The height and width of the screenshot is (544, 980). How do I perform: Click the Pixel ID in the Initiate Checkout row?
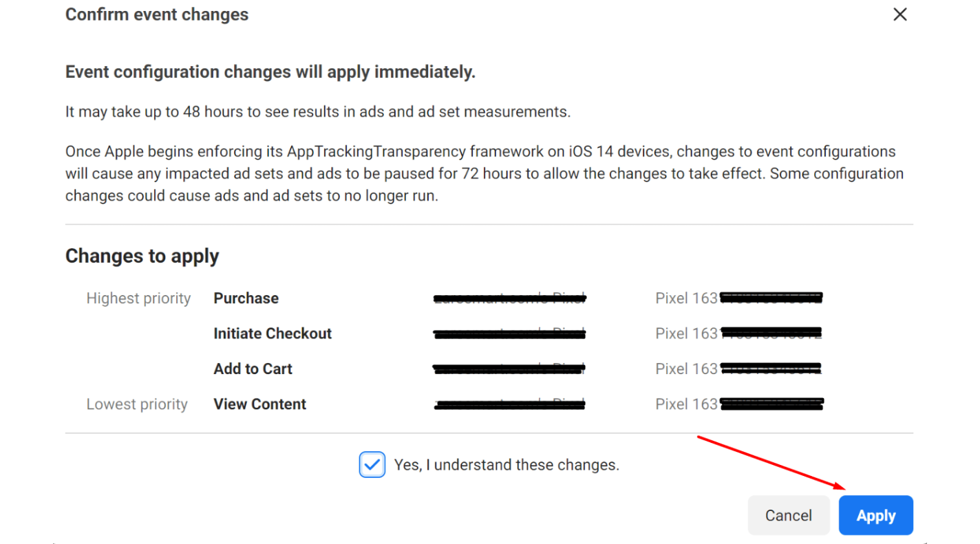[x=738, y=334]
